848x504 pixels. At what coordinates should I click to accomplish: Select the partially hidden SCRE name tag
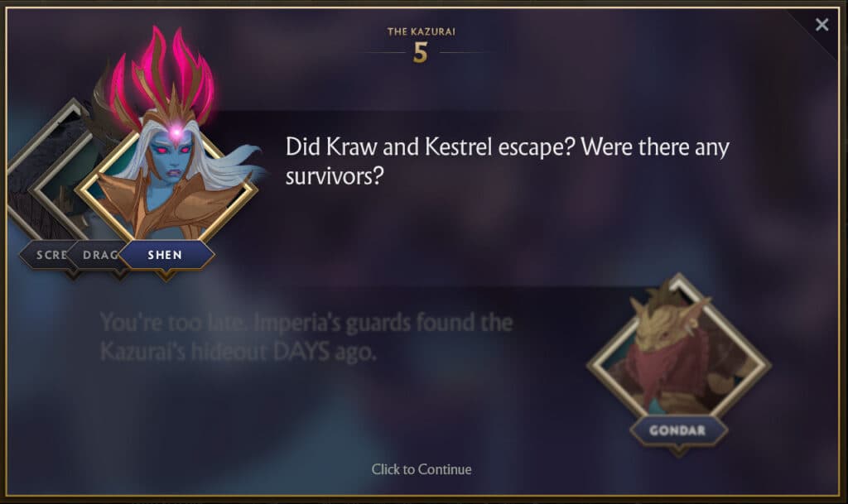click(49, 255)
